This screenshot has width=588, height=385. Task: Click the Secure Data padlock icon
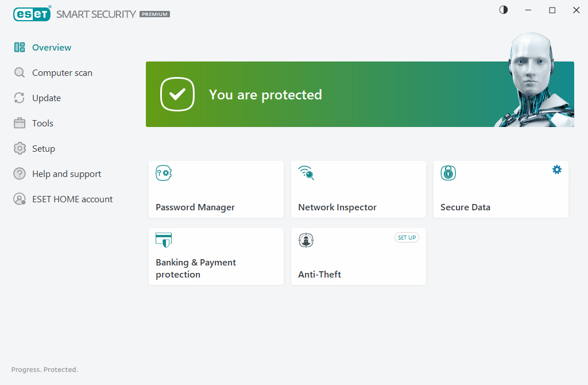[448, 173]
